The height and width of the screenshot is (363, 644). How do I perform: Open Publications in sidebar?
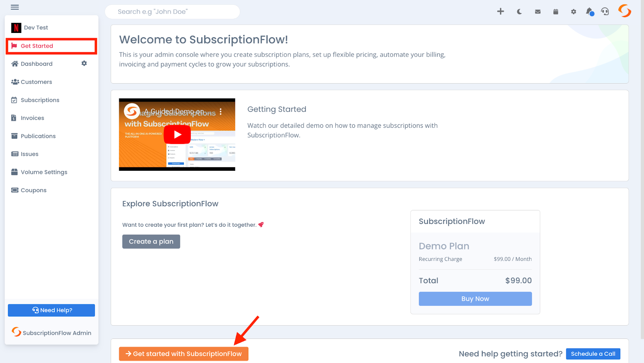52,136
